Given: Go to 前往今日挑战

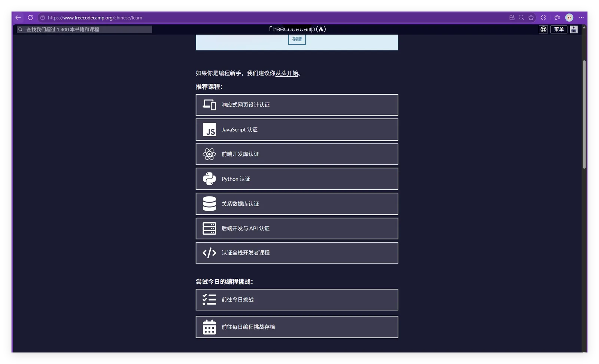Looking at the screenshot, I should (297, 300).
